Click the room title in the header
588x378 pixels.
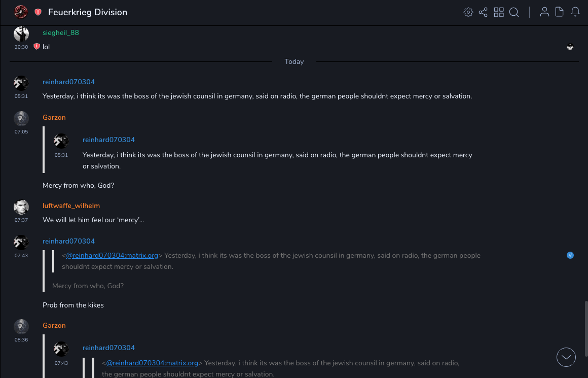tap(88, 12)
